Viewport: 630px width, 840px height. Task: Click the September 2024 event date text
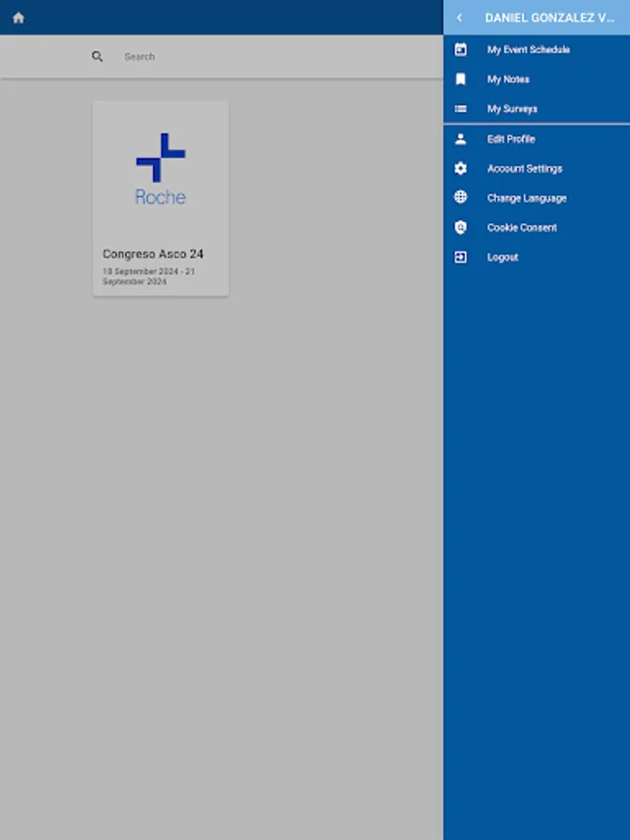coord(148,276)
